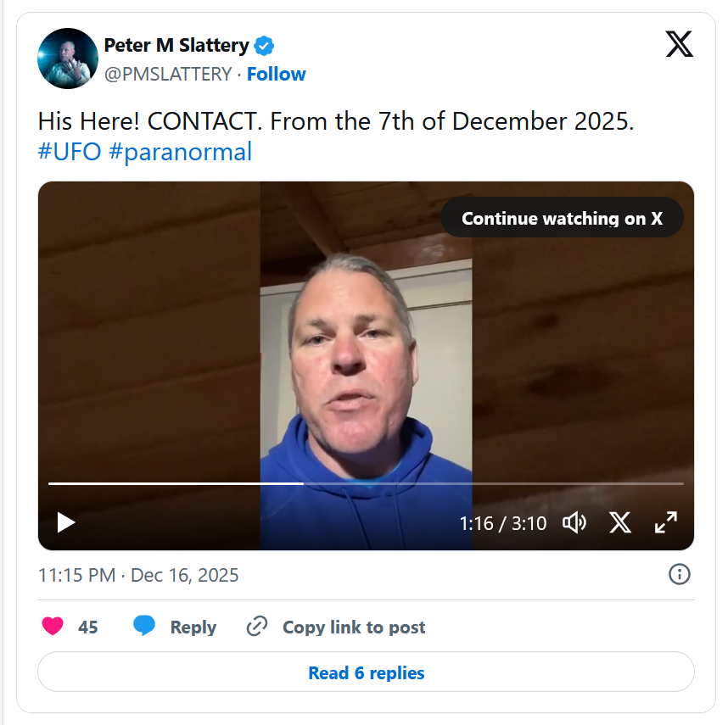Click the copy link chain icon
Screen dimensions: 728x725
tap(256, 627)
